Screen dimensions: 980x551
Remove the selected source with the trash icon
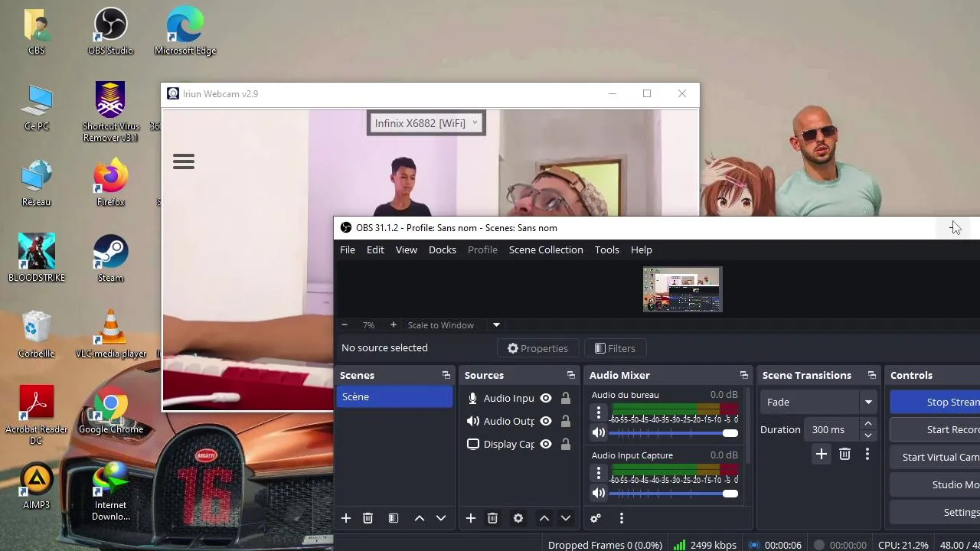click(x=492, y=518)
